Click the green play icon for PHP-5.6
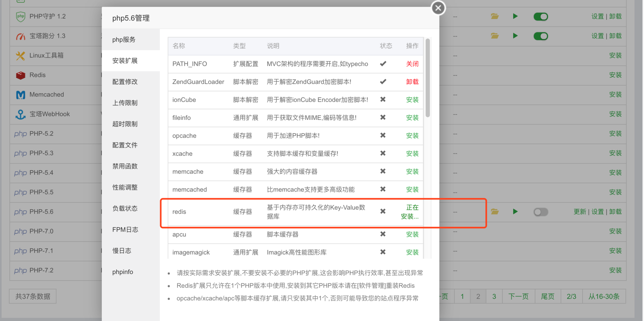Image resolution: width=644 pixels, height=321 pixels. [516, 212]
